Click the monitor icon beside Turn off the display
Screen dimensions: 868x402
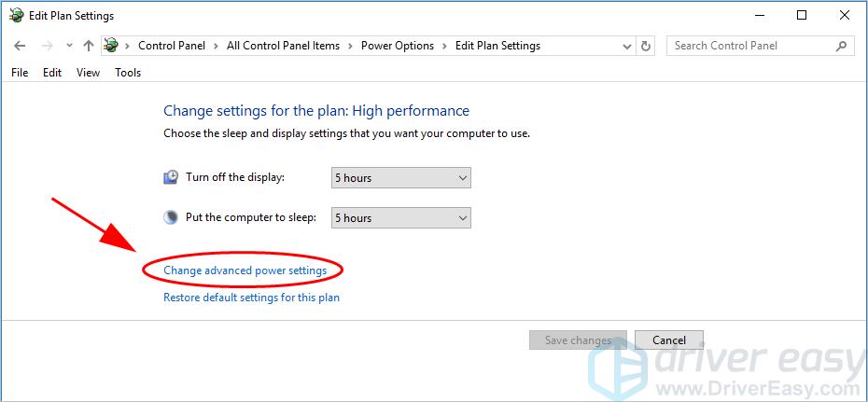[171, 177]
